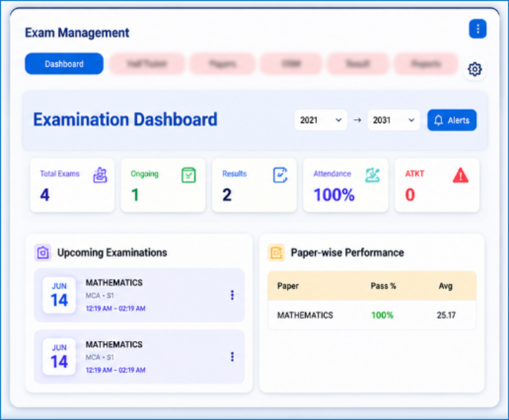The image size is (509, 420).
Task: Open settings via the gear icon
Action: 475,69
